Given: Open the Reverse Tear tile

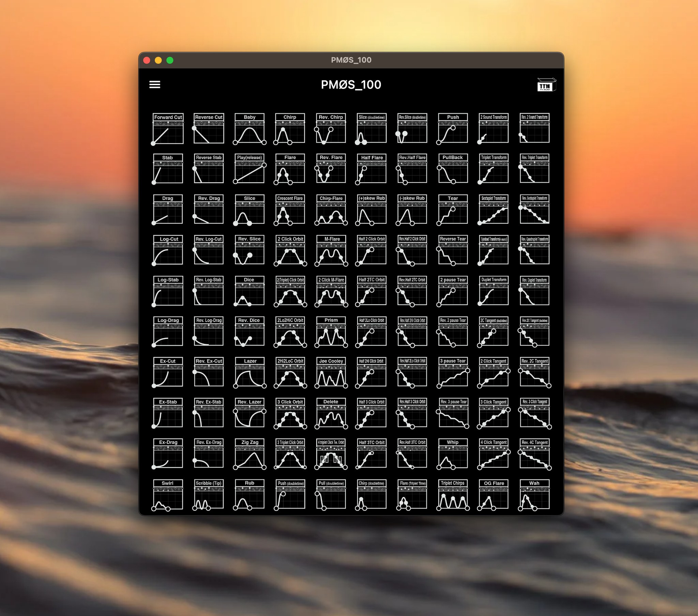Looking at the screenshot, I should click(x=453, y=250).
